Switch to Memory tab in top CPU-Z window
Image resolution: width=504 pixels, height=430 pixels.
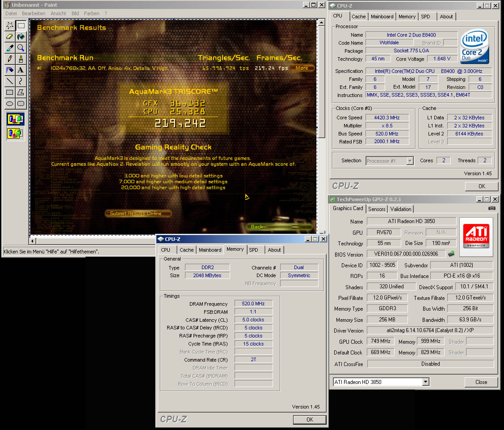tap(407, 17)
